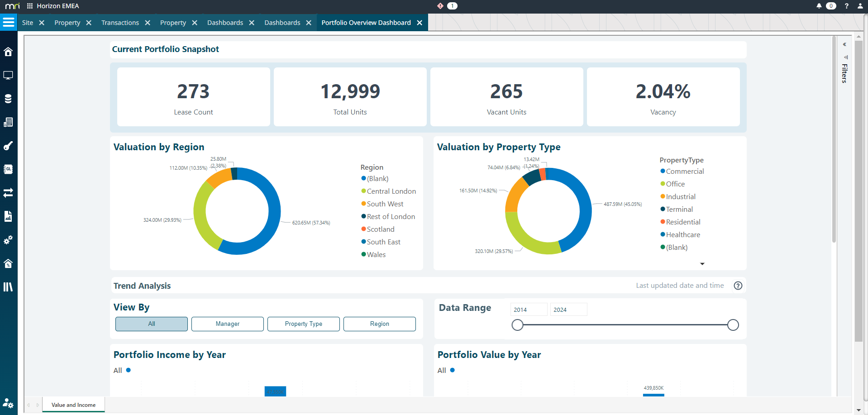Collapse the Filters panel with the chevron
Screen dimensions: 868x415
pos(844,44)
